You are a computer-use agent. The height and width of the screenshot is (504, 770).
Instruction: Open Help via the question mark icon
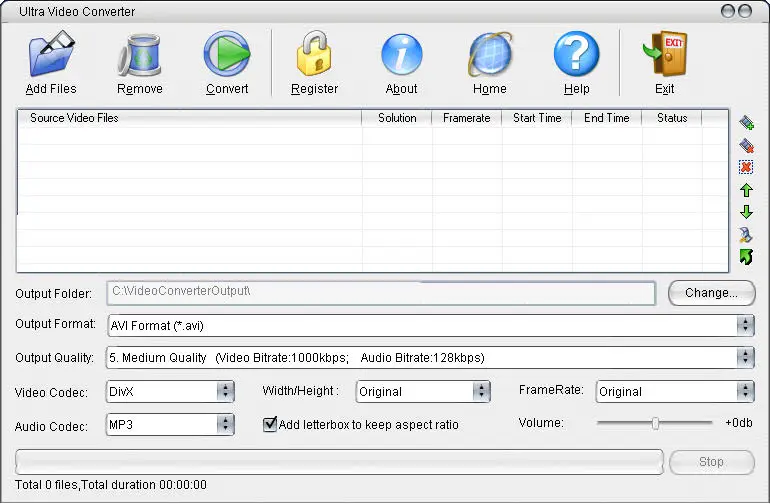(577, 54)
